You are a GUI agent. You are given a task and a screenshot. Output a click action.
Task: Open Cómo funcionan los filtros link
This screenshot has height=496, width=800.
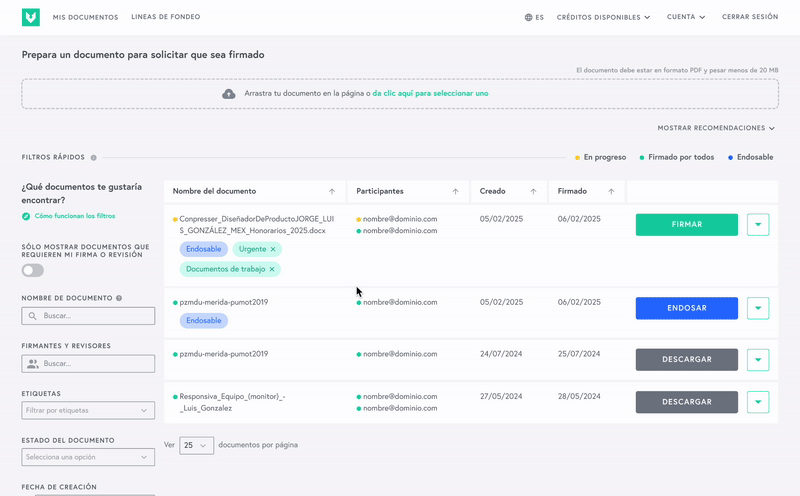point(75,216)
